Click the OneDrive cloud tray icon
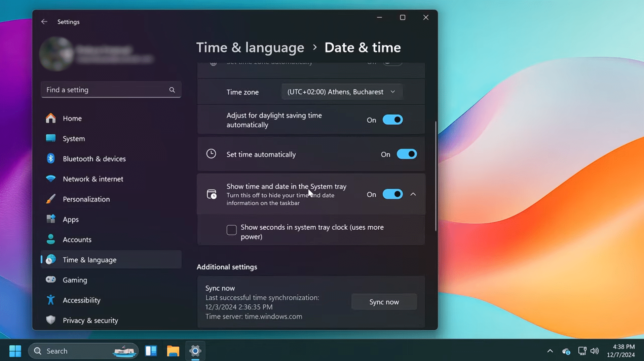644x361 pixels. click(566, 351)
